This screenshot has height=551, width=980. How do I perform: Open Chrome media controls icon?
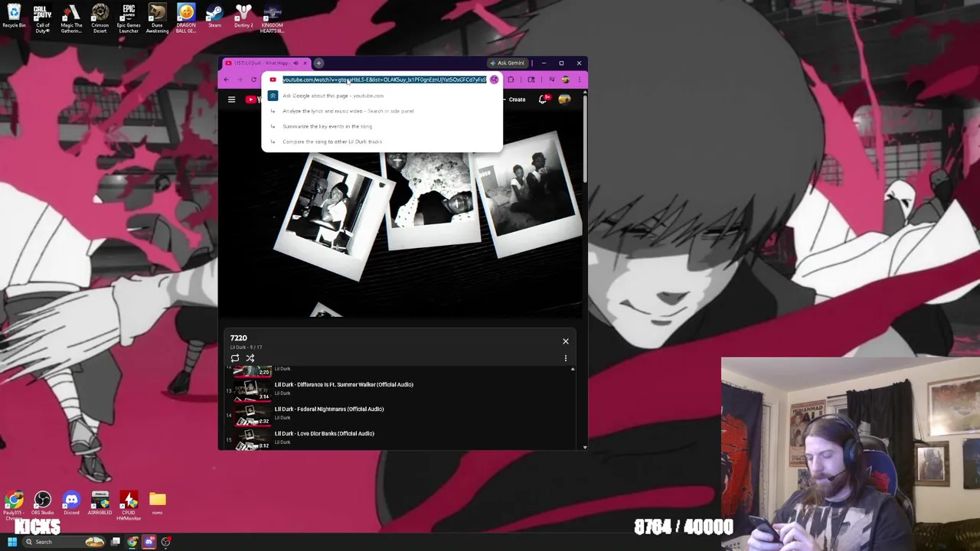coord(551,80)
